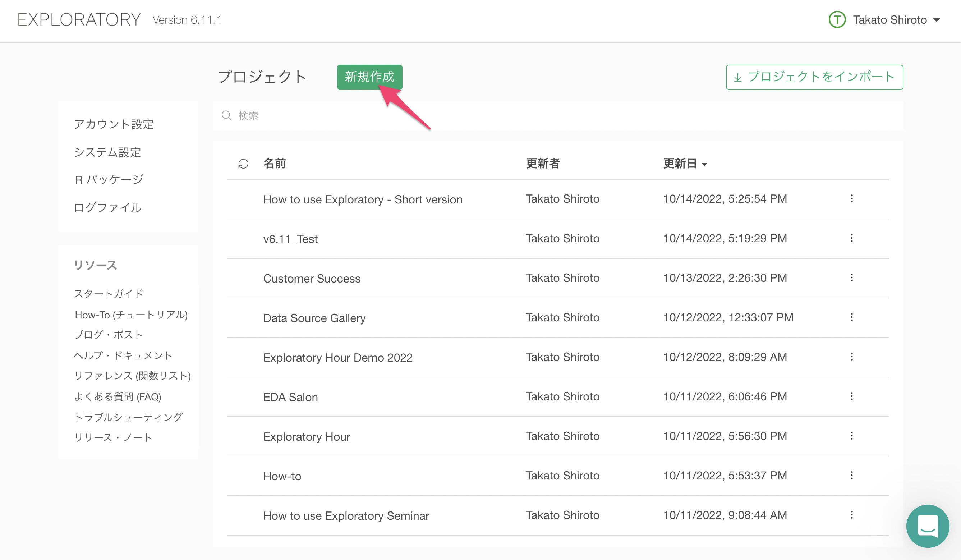This screenshot has width=961, height=560.
Task: Open システム設定 in the sidebar
Action: [107, 152]
